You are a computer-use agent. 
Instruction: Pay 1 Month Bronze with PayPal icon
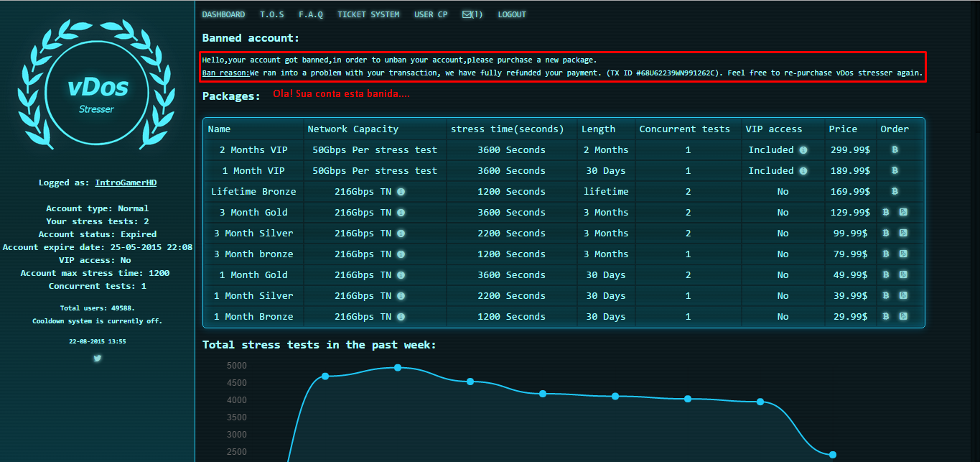coord(903,317)
